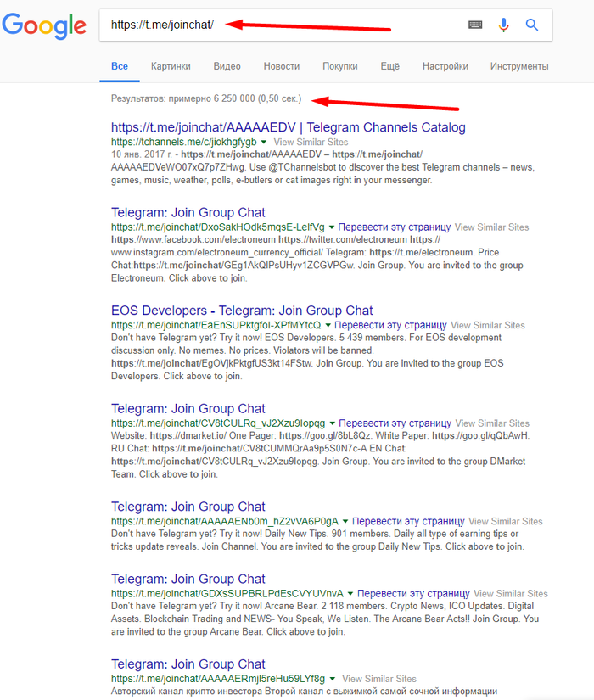594x700 pixels.
Task: Open EOS Developers Telegram result
Action: click(242, 311)
